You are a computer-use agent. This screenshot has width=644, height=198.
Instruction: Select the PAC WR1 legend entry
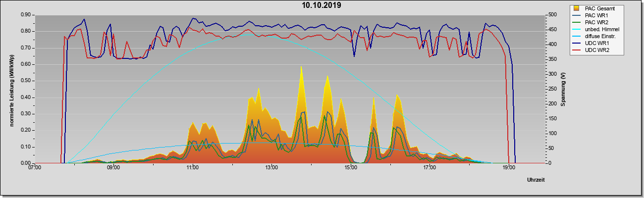(597, 15)
